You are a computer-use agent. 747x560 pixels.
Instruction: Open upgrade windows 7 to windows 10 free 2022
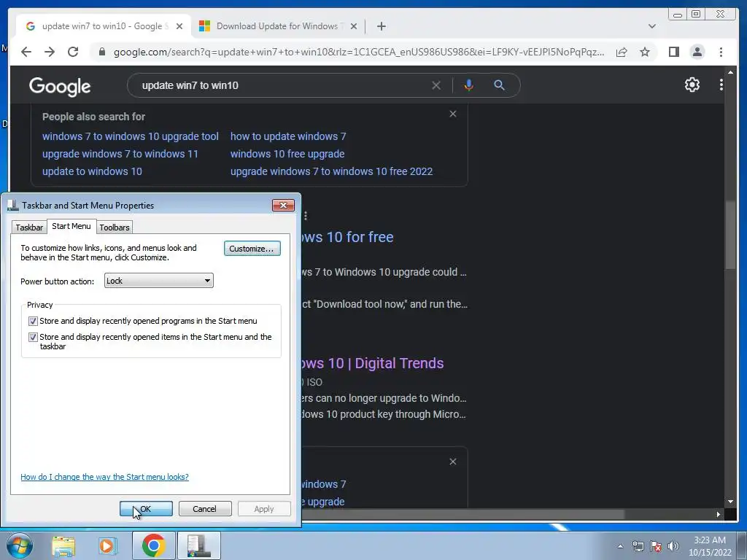click(x=332, y=171)
